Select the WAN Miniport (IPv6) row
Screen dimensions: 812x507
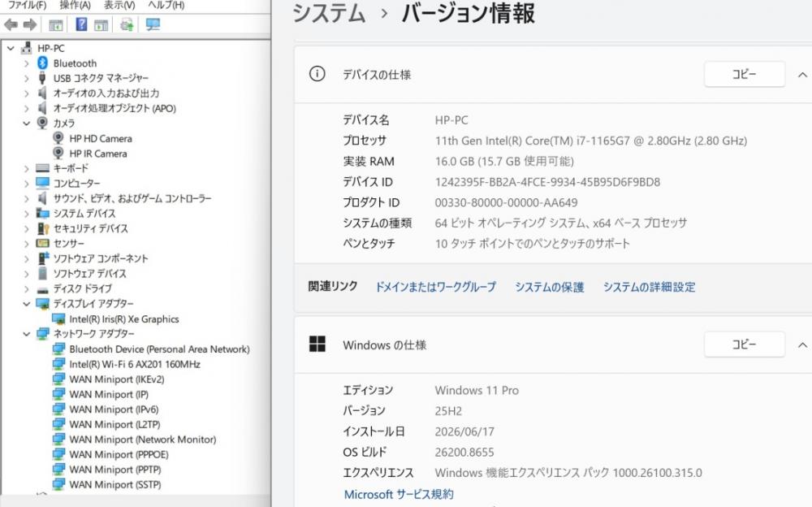[114, 409]
